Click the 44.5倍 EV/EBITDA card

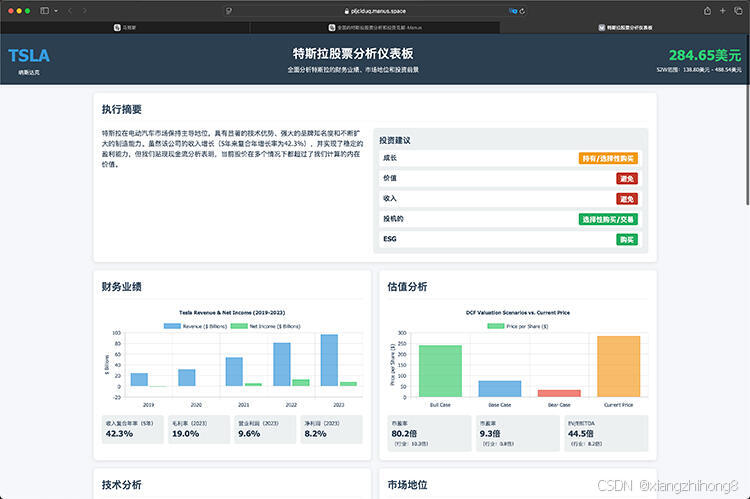[x=606, y=433]
